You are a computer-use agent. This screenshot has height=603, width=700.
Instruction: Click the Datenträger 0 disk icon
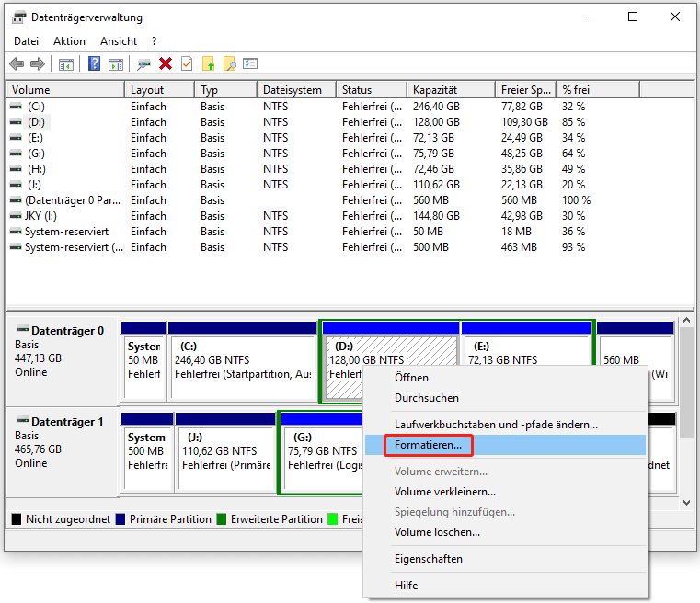23,329
